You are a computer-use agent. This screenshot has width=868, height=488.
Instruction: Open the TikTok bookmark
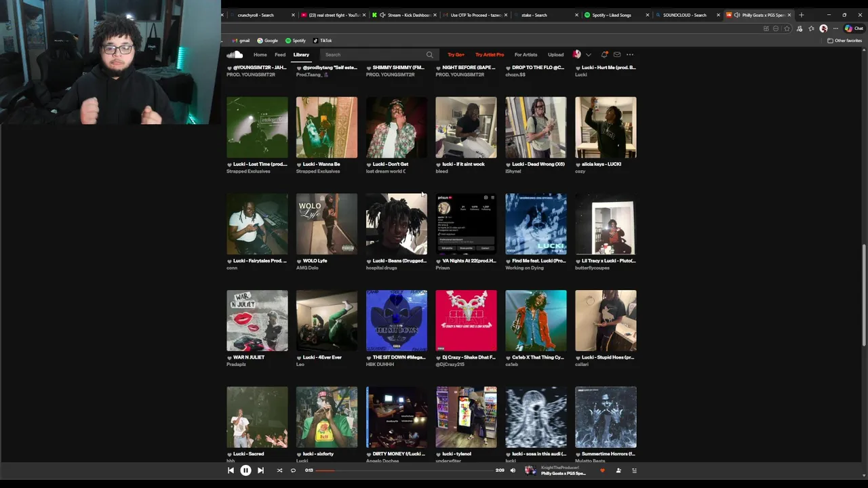click(323, 41)
